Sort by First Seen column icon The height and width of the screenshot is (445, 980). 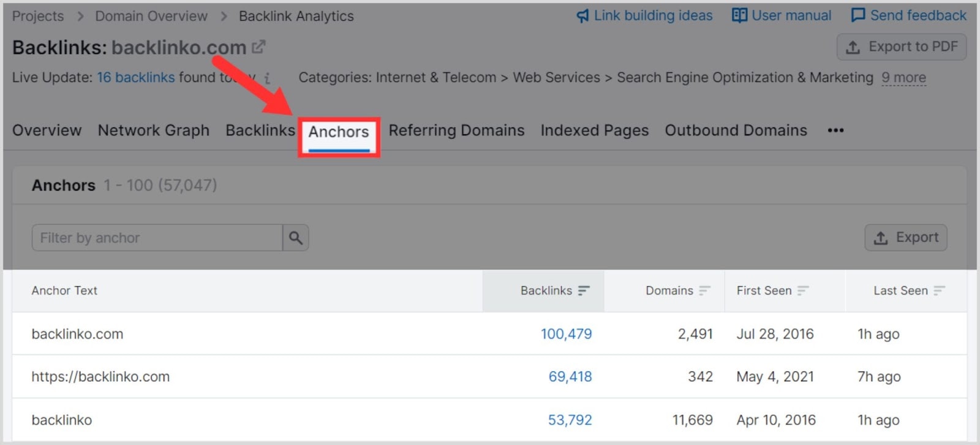coord(804,291)
